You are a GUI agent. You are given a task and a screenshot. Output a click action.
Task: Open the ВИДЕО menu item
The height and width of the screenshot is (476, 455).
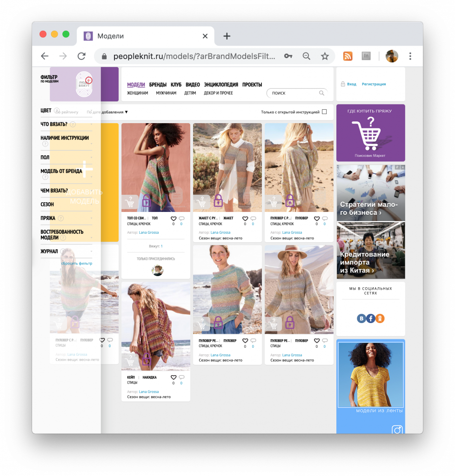tap(193, 85)
